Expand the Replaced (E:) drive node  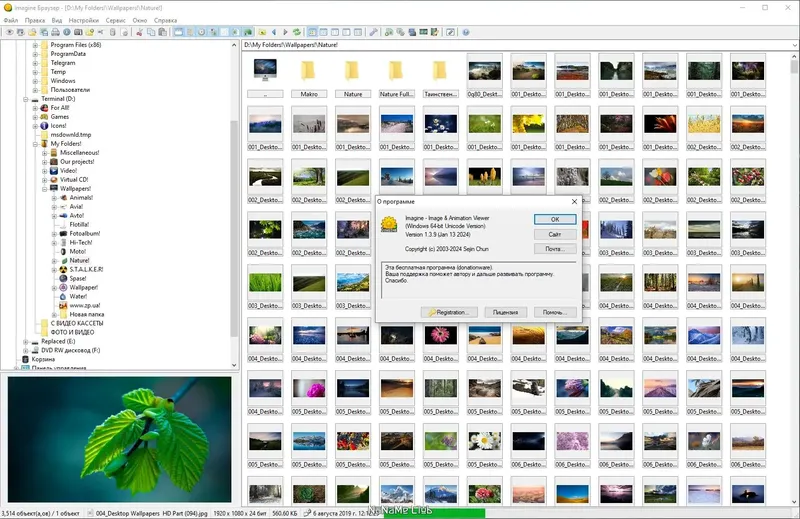[26, 341]
